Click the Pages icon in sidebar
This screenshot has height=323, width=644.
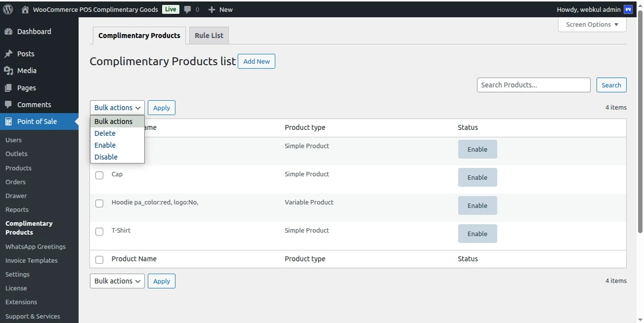tap(8, 88)
